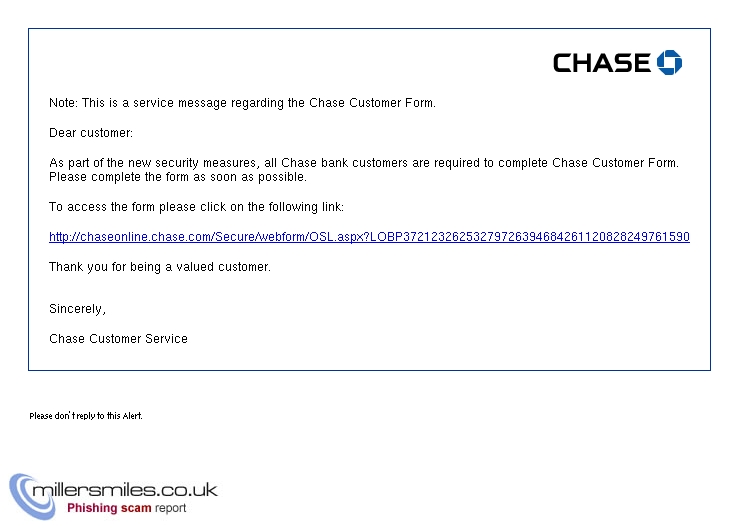731x529 pixels.
Task: Click the 'Chase Customer Service' signature
Action: (x=118, y=339)
